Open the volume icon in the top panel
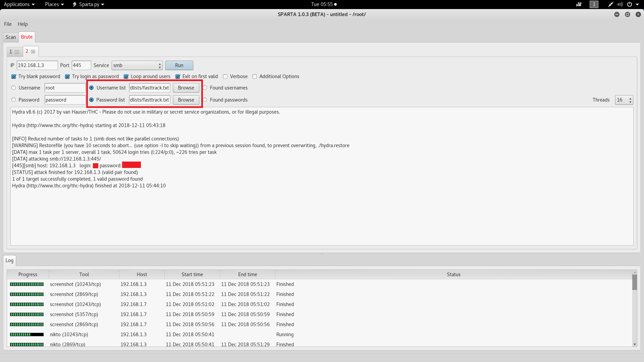This screenshot has width=644, height=362. pos(620,4)
